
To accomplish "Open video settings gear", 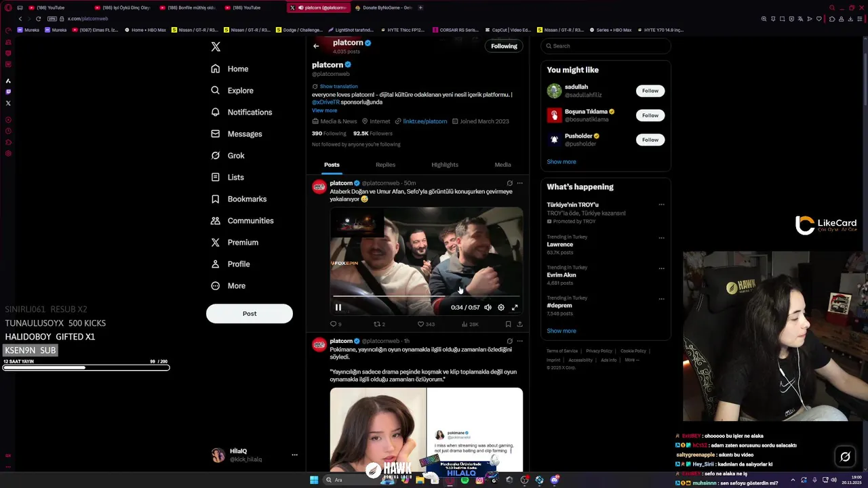I will pyautogui.click(x=501, y=308).
